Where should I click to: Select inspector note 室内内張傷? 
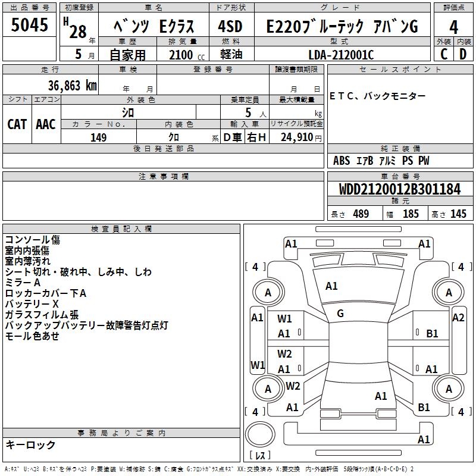[27, 250]
